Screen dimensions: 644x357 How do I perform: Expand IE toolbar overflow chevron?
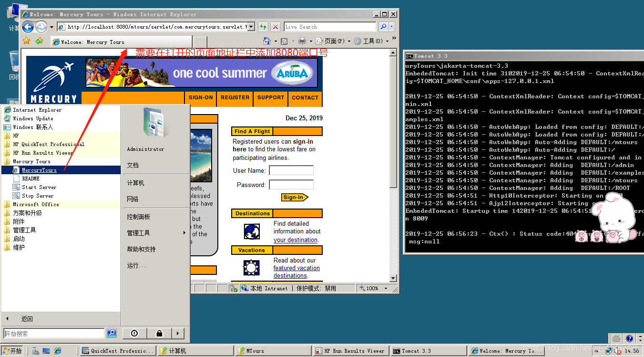pyautogui.click(x=394, y=38)
